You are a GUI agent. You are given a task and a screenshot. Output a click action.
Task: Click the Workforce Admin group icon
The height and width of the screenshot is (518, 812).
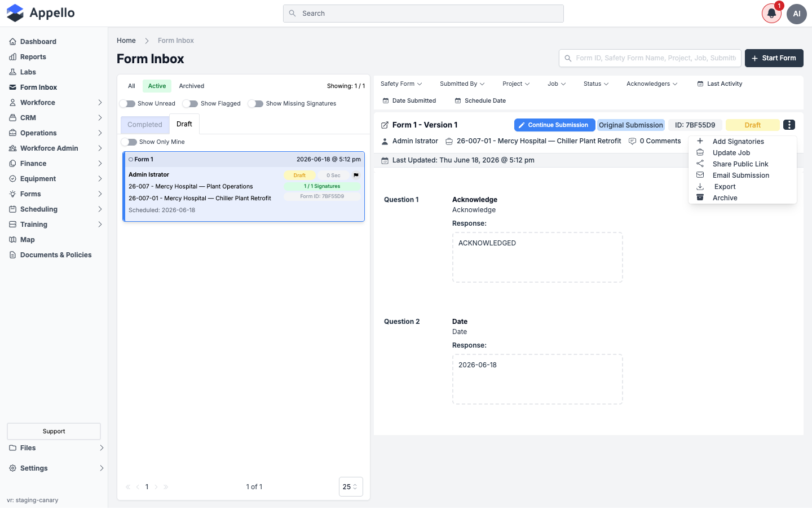click(x=12, y=148)
